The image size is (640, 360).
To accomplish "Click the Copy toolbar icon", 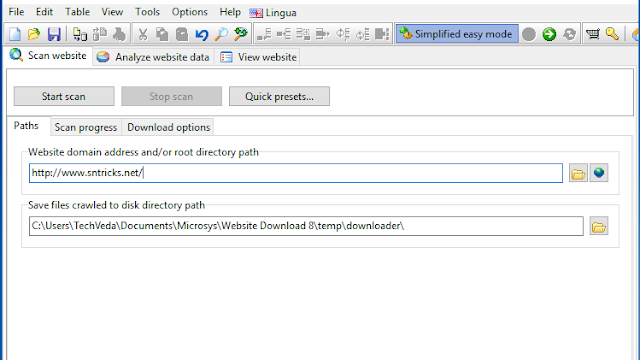I will (162, 34).
